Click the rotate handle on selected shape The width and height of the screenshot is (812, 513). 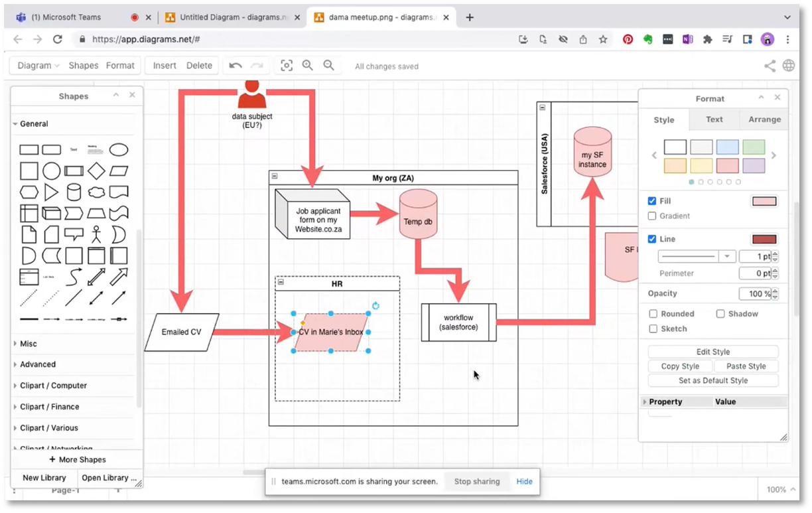pyautogui.click(x=375, y=305)
